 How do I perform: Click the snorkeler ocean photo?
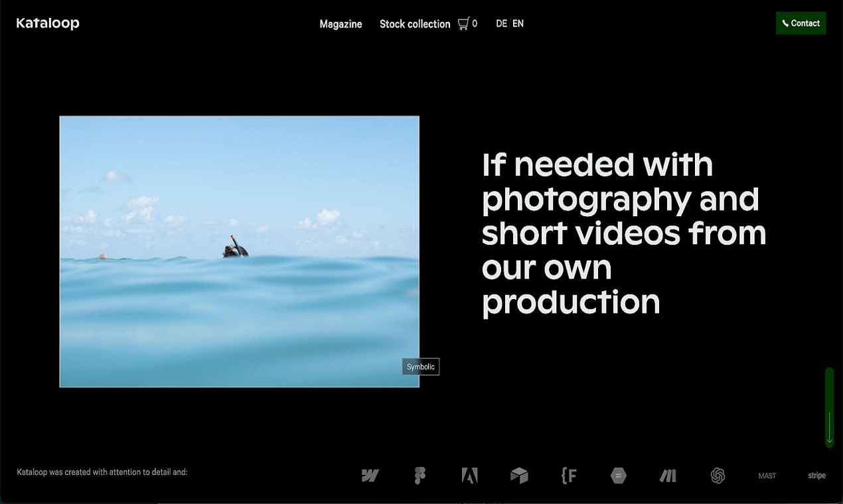(239, 251)
